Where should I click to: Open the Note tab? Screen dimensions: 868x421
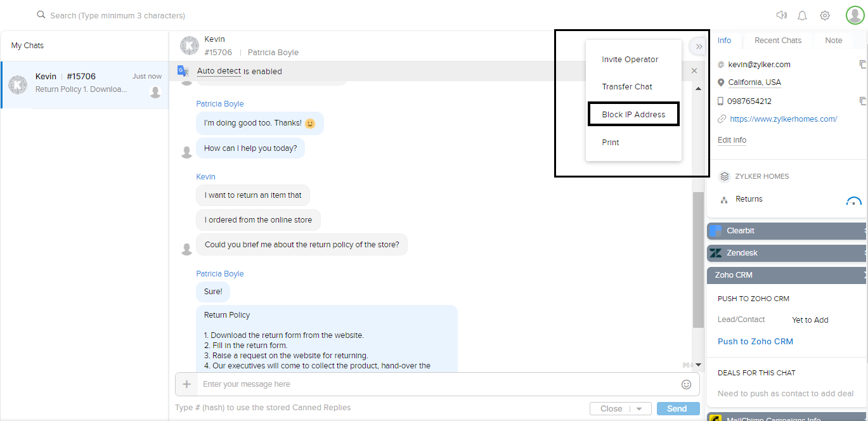834,41
